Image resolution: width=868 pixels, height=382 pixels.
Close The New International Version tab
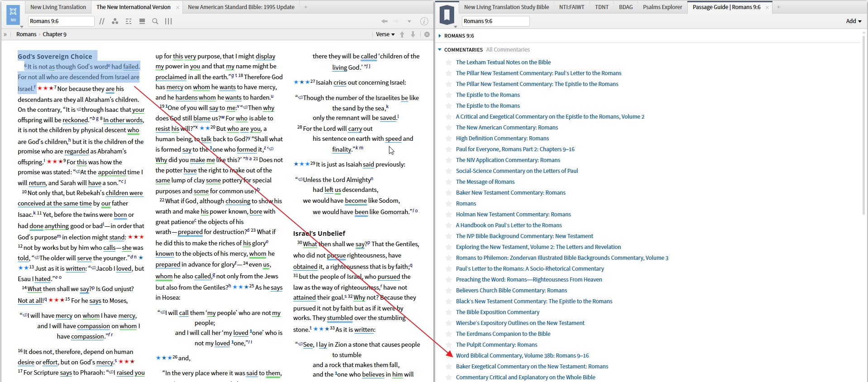[177, 7]
